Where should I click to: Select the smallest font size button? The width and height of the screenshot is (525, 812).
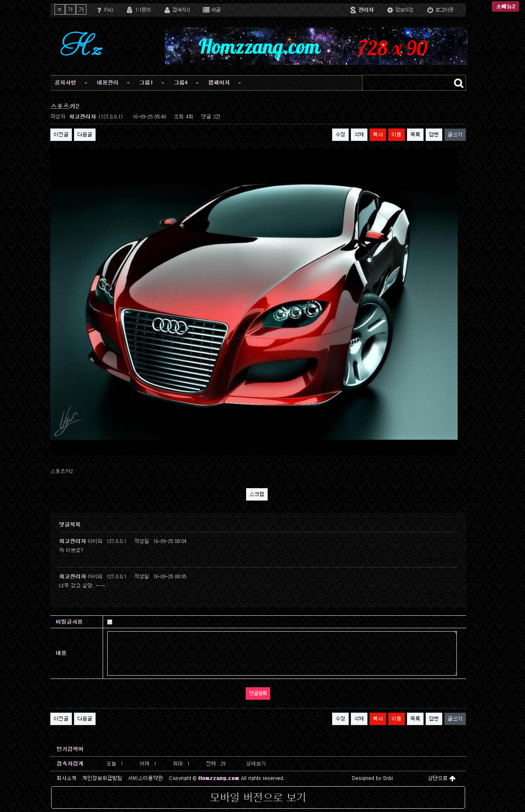[x=59, y=10]
